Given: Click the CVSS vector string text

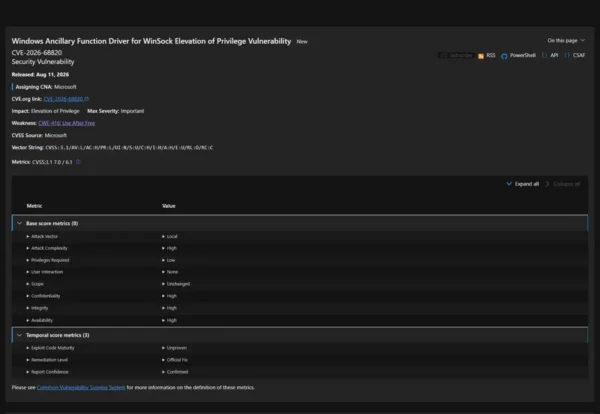Looking at the screenshot, I should (129, 147).
